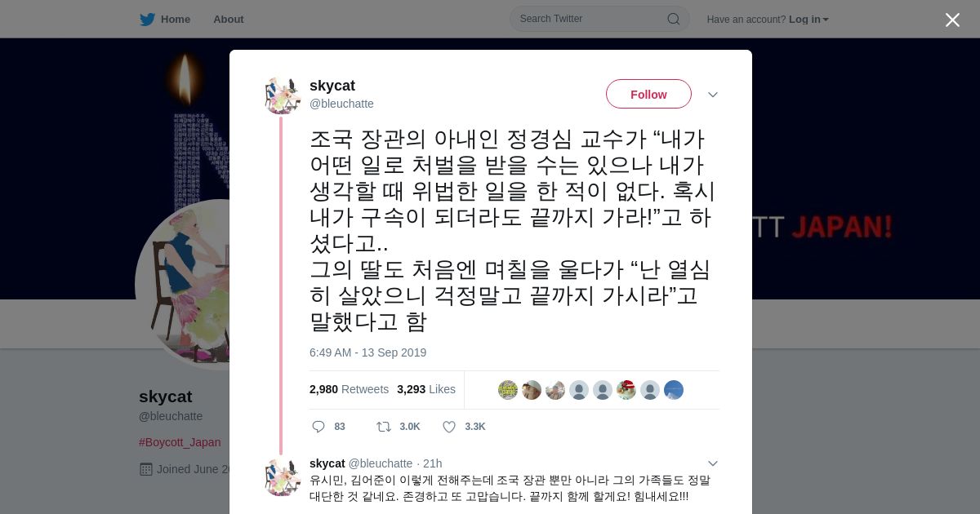This screenshot has height=514, width=980.
Task: Focus the Search Twitter input field
Action: pos(591,19)
